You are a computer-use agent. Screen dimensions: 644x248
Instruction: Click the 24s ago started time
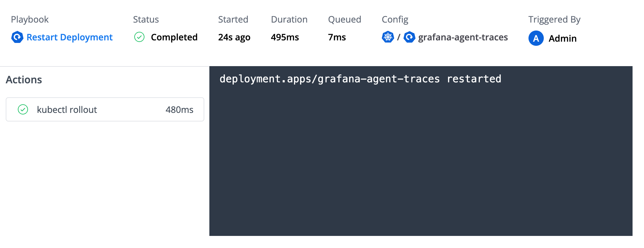click(x=234, y=37)
